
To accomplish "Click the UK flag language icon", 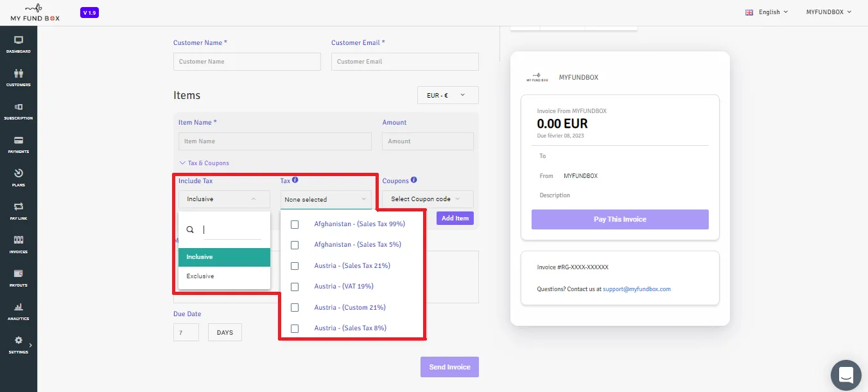I will (749, 12).
